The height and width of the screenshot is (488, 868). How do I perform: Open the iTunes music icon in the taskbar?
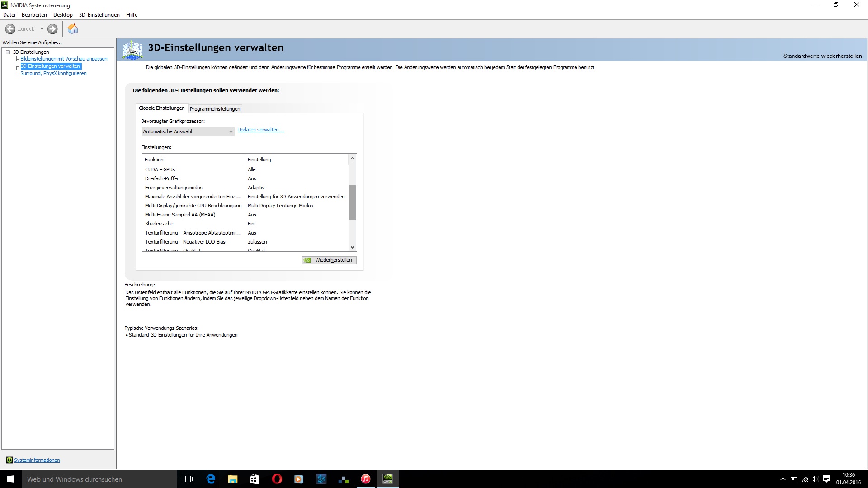(365, 479)
